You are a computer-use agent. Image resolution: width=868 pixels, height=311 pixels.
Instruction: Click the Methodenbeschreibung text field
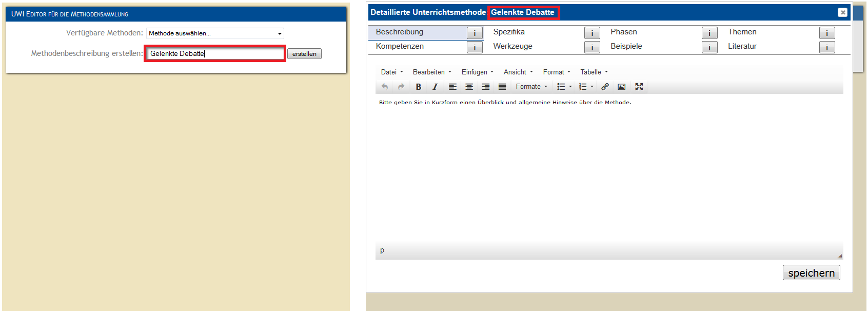[215, 54]
